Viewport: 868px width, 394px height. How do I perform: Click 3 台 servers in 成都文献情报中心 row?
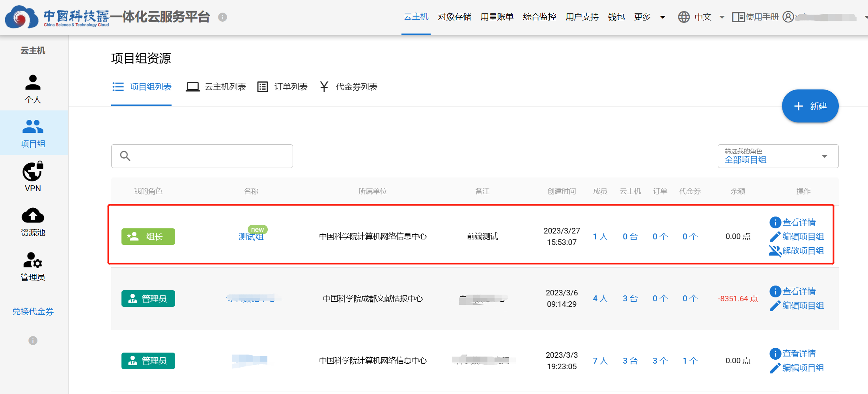coord(630,299)
